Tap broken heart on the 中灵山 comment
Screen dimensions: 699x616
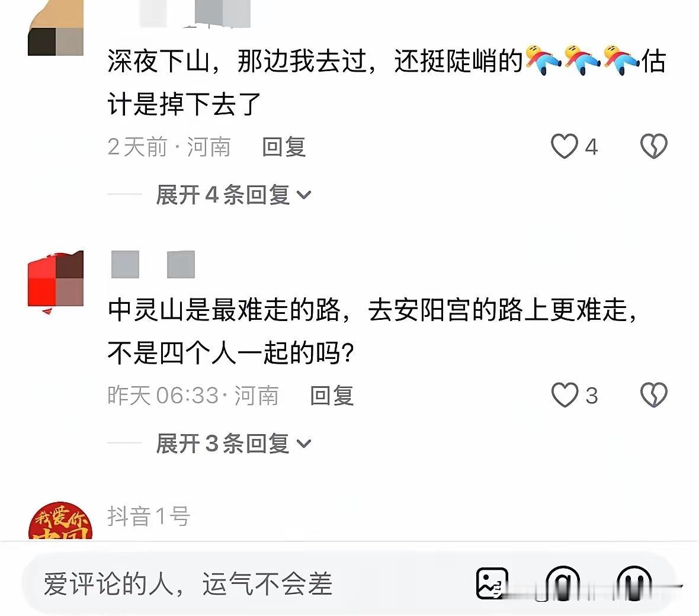pyautogui.click(x=653, y=395)
